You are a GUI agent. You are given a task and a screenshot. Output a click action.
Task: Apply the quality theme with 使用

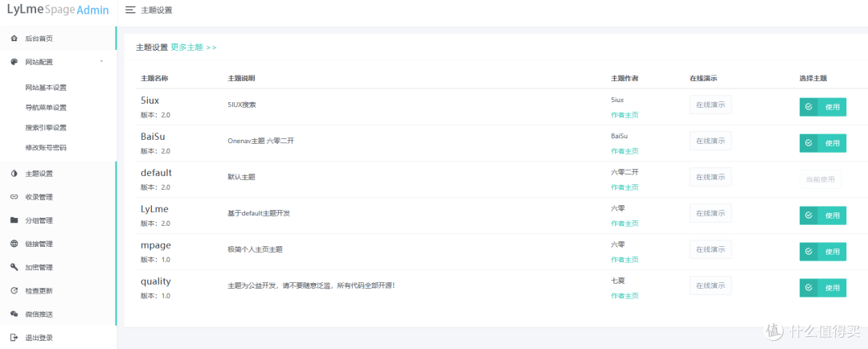823,288
